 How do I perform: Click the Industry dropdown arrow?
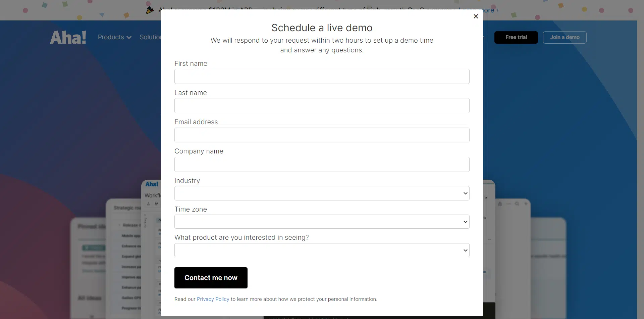pyautogui.click(x=465, y=193)
